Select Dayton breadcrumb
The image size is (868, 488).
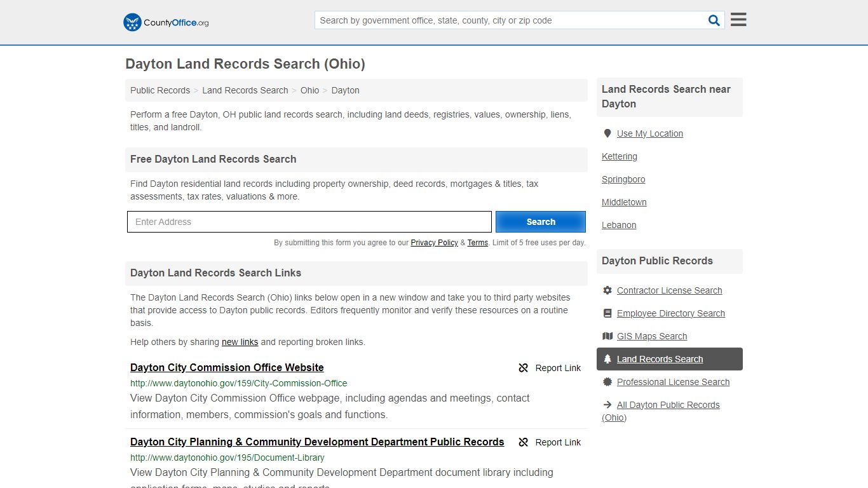pos(346,90)
